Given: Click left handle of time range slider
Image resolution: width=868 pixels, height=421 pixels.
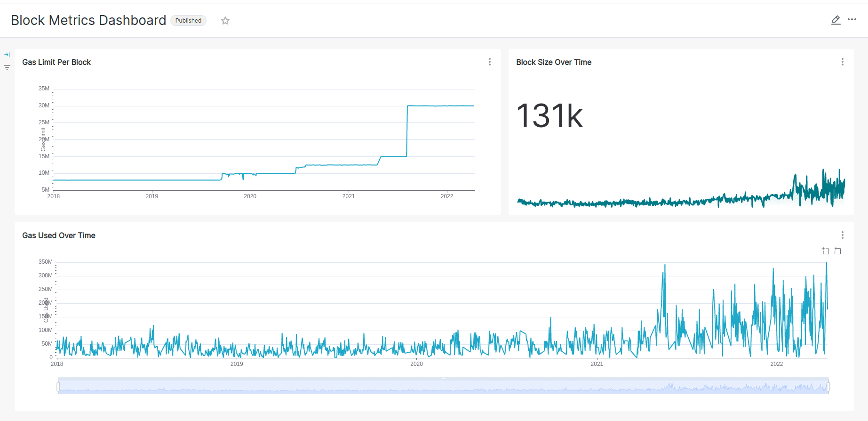Looking at the screenshot, I should point(58,387).
